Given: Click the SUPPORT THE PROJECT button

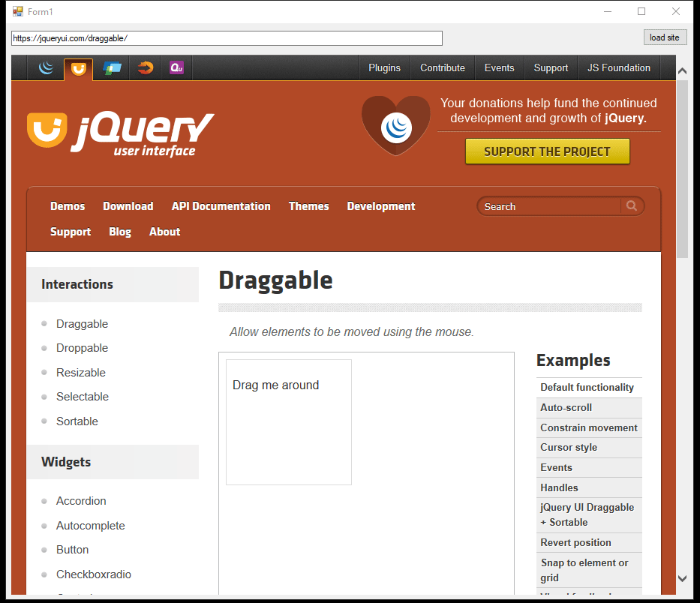Looking at the screenshot, I should pyautogui.click(x=547, y=151).
